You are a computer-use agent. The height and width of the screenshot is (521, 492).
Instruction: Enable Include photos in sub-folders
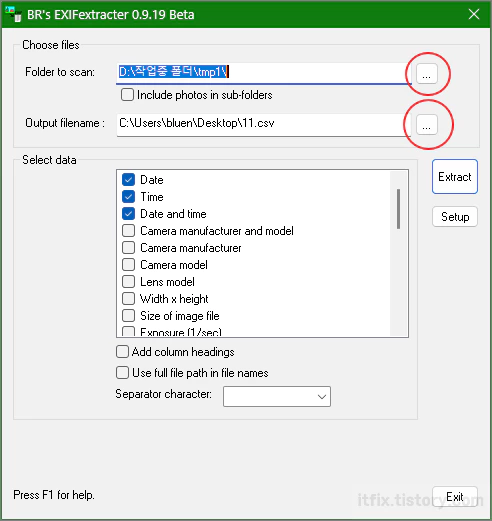pos(127,95)
